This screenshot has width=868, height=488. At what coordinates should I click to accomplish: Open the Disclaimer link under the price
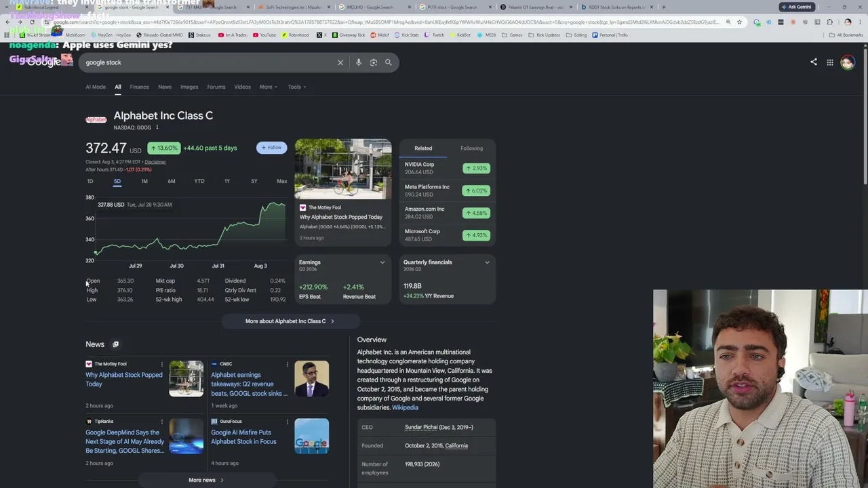tap(155, 162)
